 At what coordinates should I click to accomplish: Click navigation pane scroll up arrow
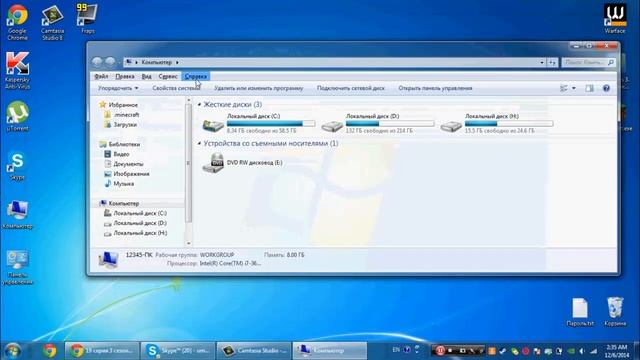click(x=188, y=100)
